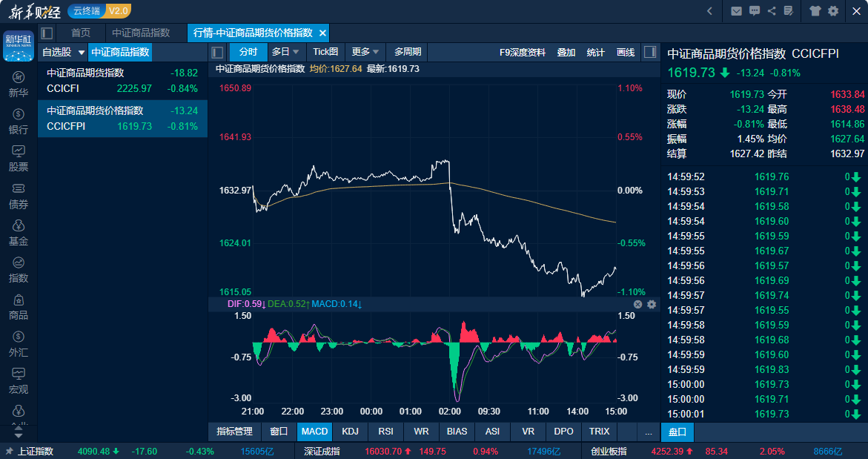
Task: Close the 行情-中证商品期货价格指数 tab
Action: coord(322,33)
